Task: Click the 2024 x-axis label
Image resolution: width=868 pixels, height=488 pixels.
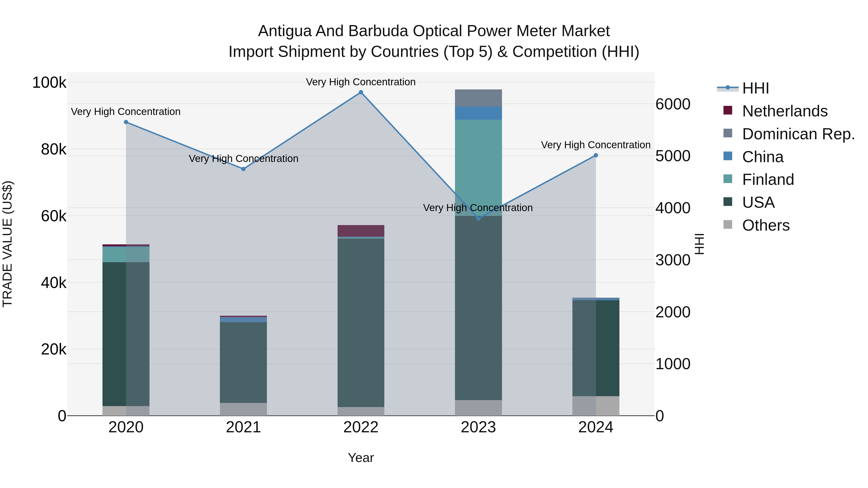Action: 596,427
